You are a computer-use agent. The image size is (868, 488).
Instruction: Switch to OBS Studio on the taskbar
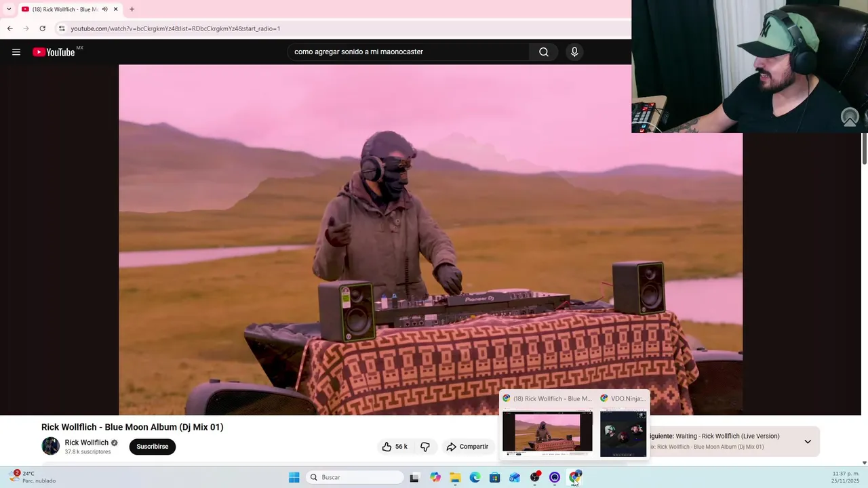tap(535, 477)
